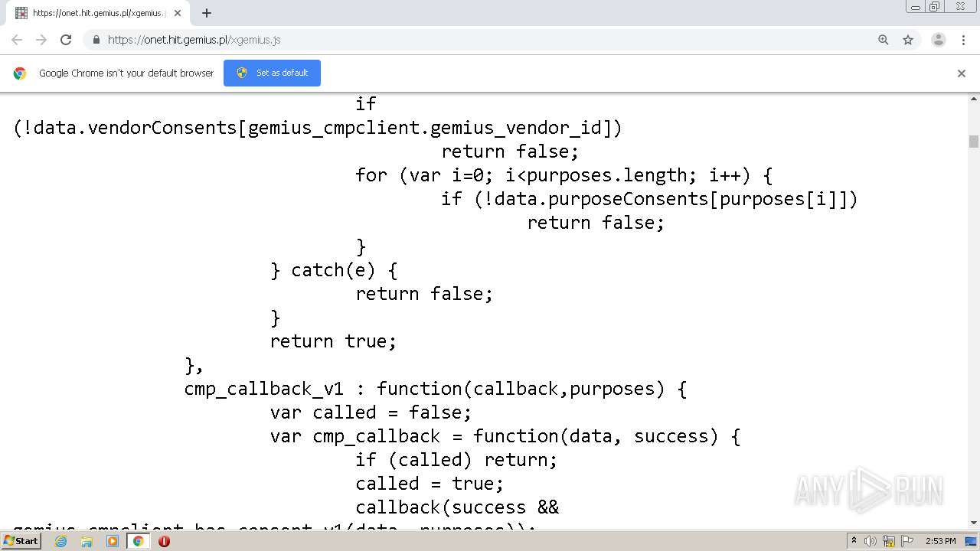
Task: Click Set as default button
Action: [x=272, y=73]
